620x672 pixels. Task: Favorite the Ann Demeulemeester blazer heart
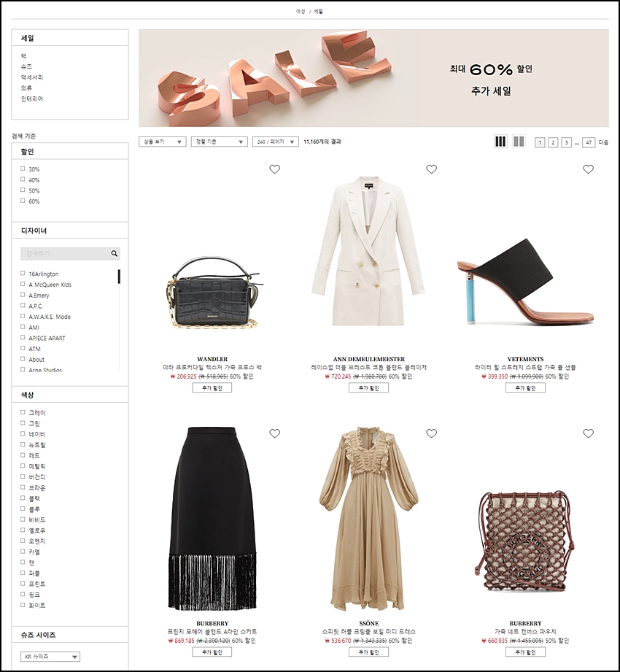pos(432,169)
